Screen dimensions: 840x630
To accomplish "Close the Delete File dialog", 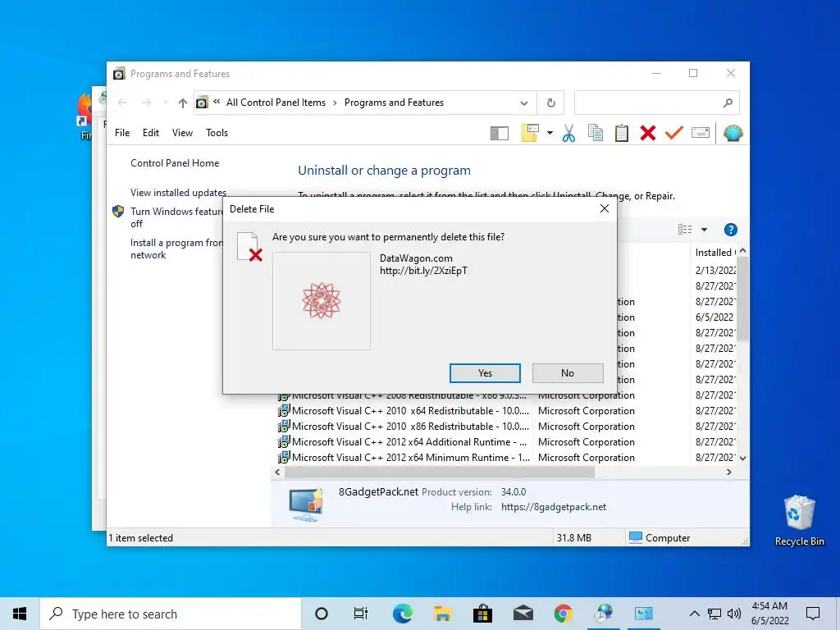I will pos(605,208).
